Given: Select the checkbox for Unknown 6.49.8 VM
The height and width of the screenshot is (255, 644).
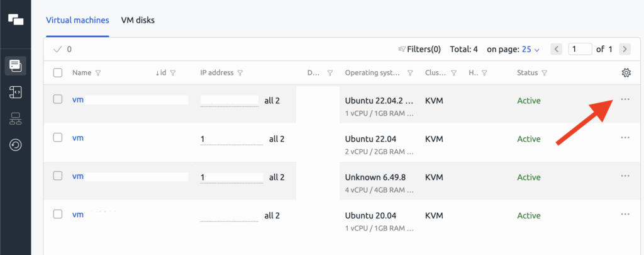Looking at the screenshot, I should tap(58, 177).
